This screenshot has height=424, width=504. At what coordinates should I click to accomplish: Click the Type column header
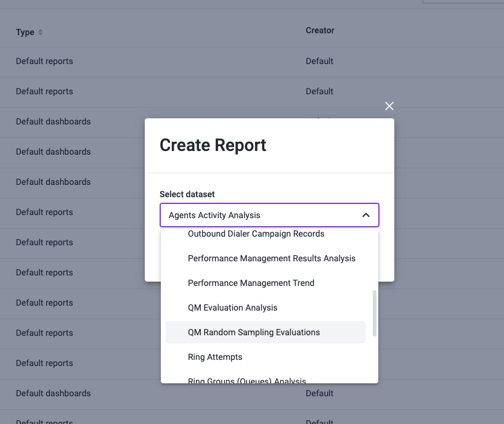25,32
